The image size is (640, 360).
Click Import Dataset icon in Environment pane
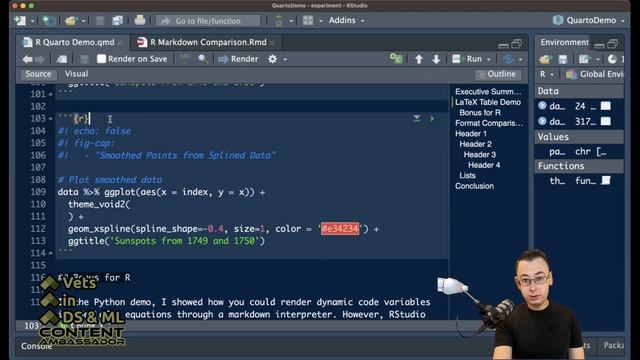pyautogui.click(x=584, y=59)
